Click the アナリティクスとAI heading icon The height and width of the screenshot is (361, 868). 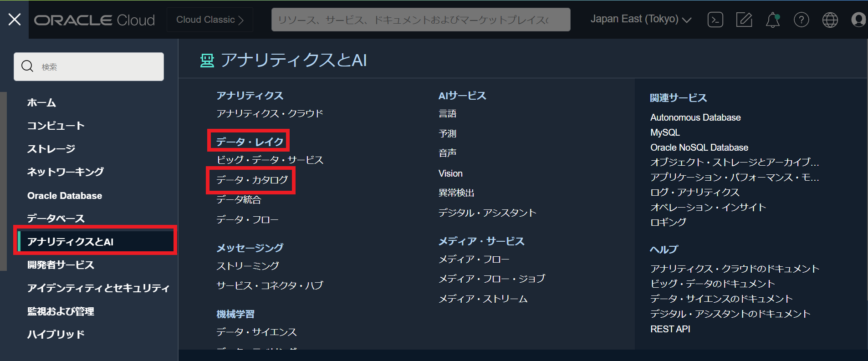click(x=207, y=60)
